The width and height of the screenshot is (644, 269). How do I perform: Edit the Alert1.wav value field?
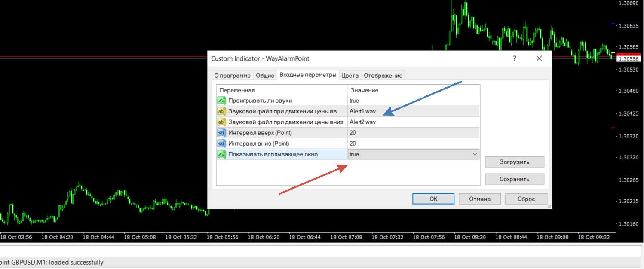[413, 111]
